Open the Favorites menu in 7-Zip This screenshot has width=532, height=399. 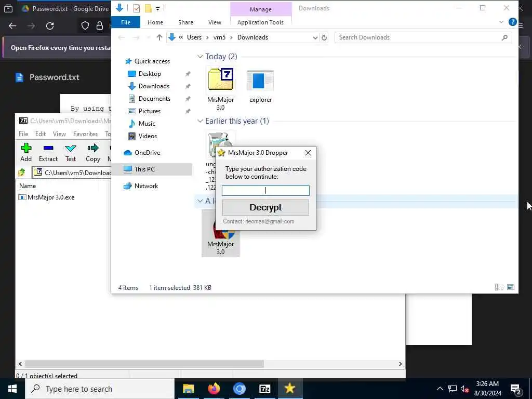click(x=86, y=134)
